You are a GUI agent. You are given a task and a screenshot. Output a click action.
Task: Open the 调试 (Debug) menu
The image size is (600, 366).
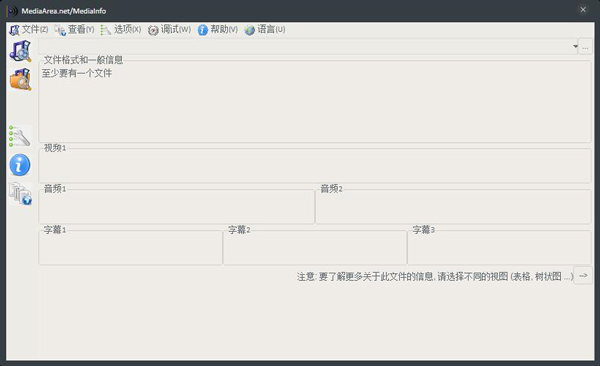[170, 29]
